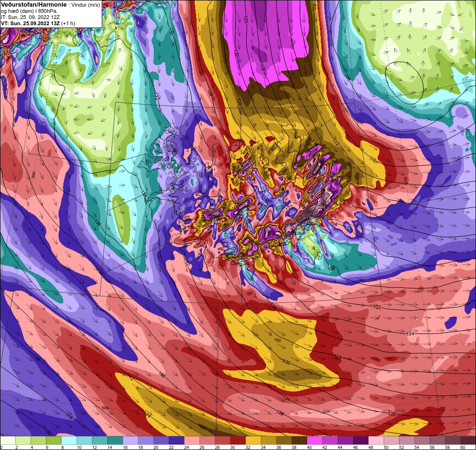Choose the dark purple 46–48 m/s legend swatch

click(x=361, y=440)
